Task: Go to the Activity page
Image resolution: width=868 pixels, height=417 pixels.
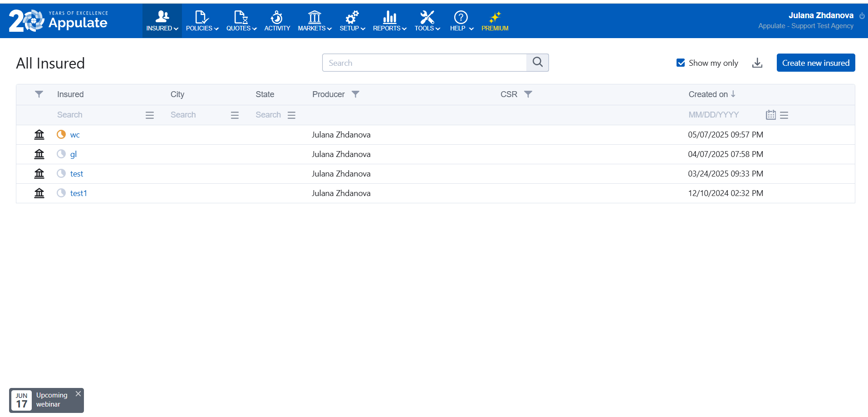Action: [x=277, y=21]
